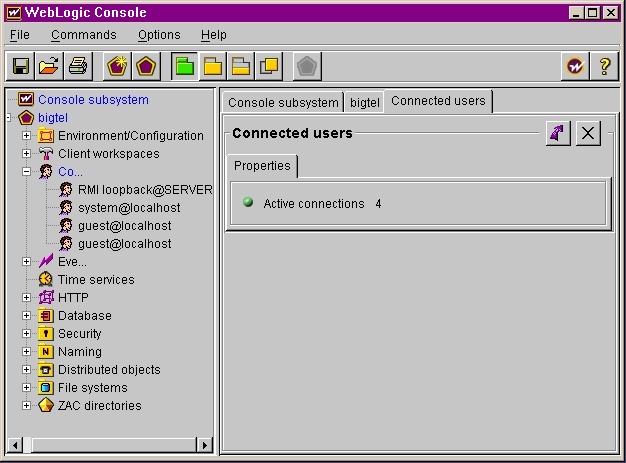Click the system@localhost user icon
The width and height of the screenshot is (626, 463).
click(x=66, y=208)
